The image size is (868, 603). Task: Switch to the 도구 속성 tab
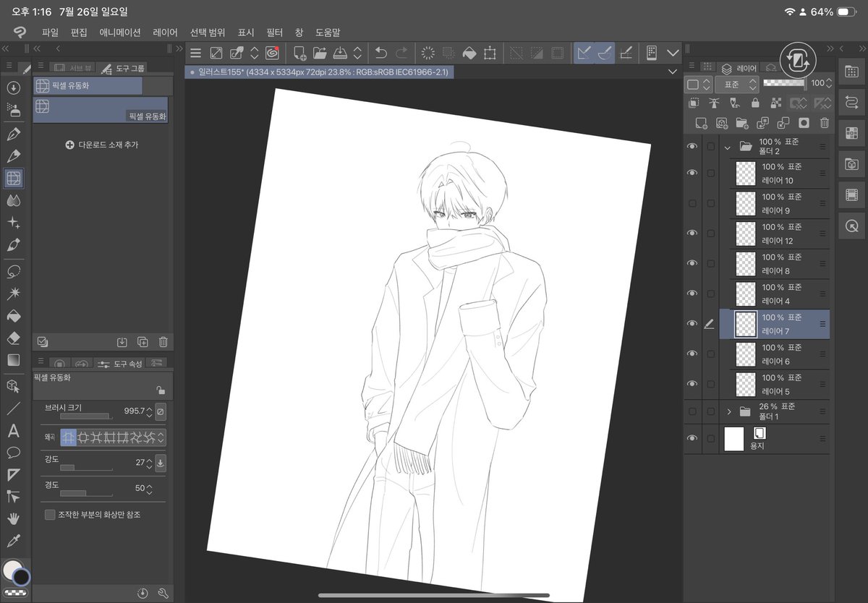click(x=120, y=364)
